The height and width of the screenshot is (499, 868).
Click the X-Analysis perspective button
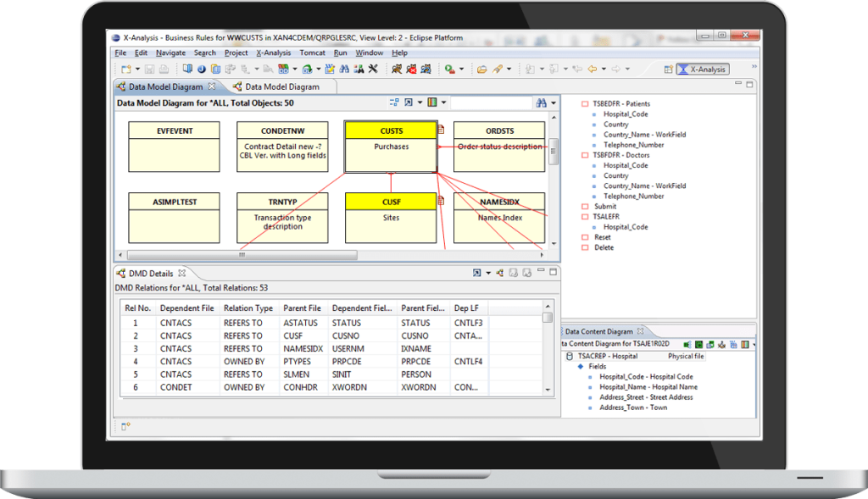click(x=703, y=69)
